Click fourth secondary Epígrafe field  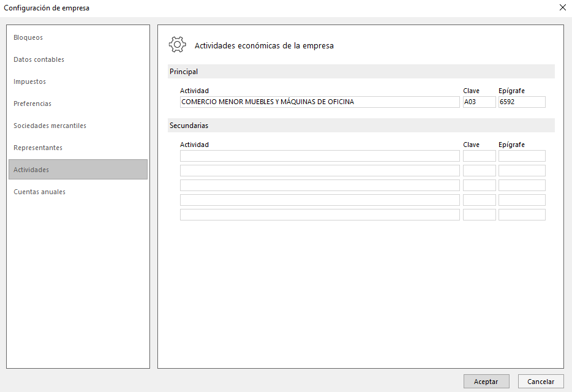[522, 200]
